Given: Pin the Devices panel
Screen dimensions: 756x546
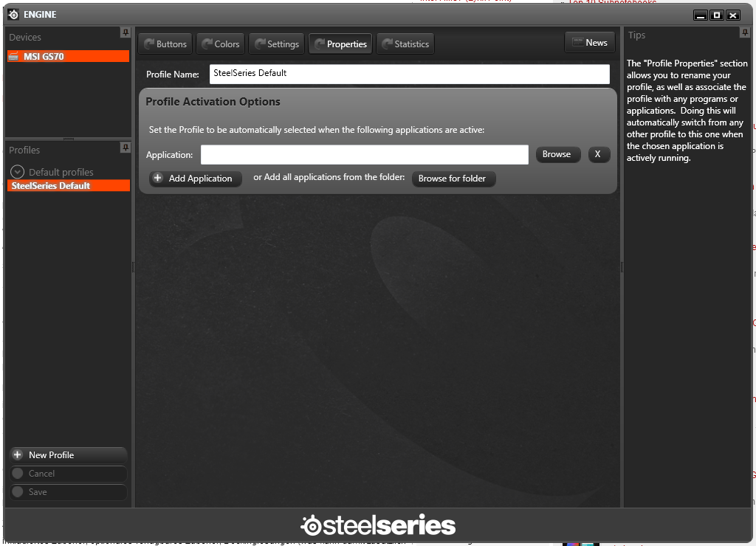Looking at the screenshot, I should click(126, 32).
